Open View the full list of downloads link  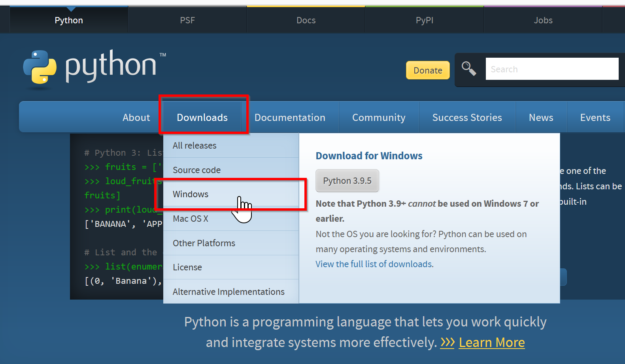374,264
